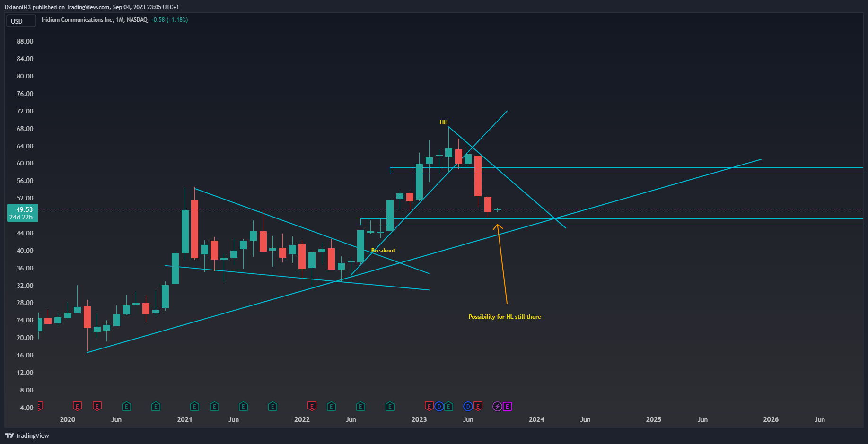868x444 pixels.
Task: Click the 60.00 price axis label
Action: coord(25,163)
